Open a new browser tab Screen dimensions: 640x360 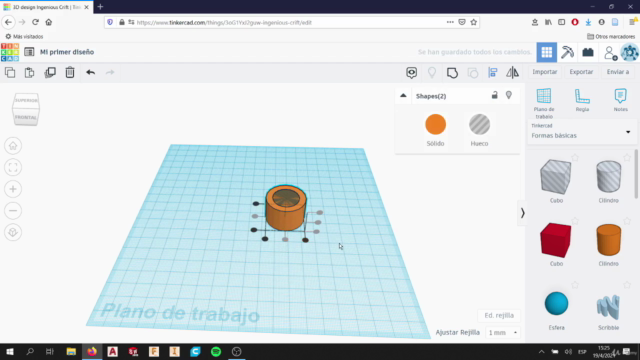tap(100, 7)
